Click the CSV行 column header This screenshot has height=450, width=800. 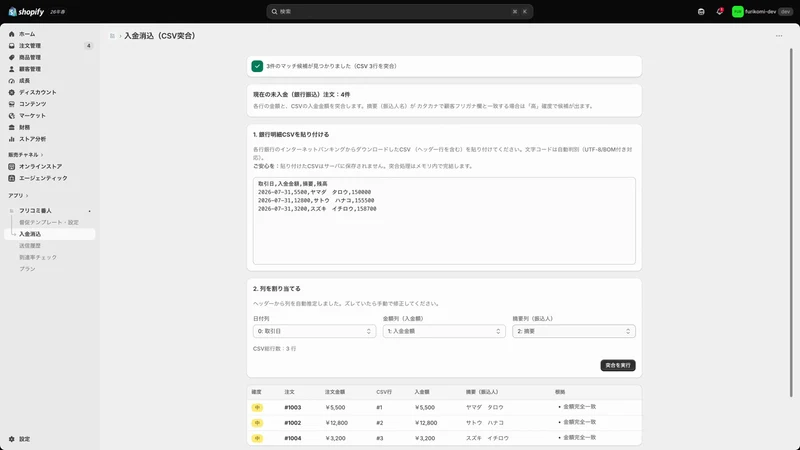tap(384, 392)
